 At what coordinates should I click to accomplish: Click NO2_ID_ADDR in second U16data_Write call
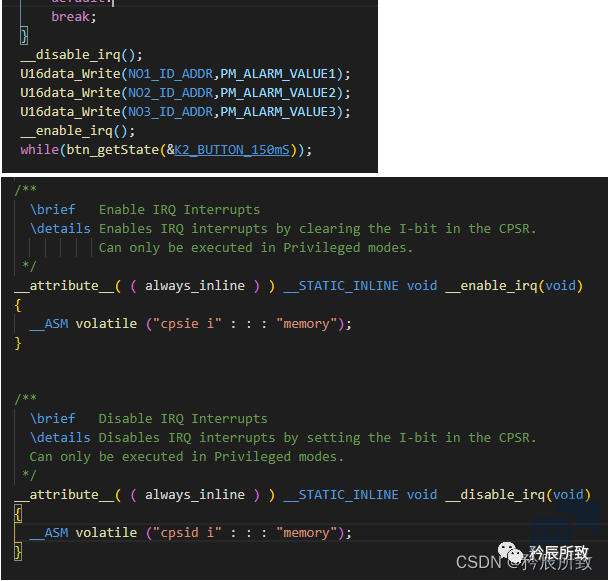tap(171, 93)
